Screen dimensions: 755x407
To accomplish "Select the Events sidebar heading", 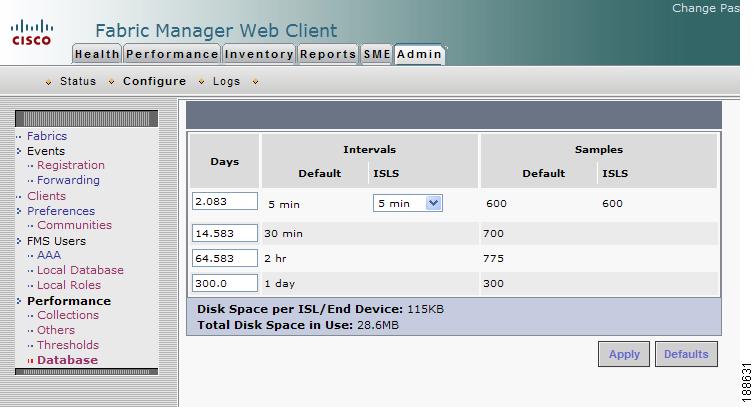I will point(46,151).
